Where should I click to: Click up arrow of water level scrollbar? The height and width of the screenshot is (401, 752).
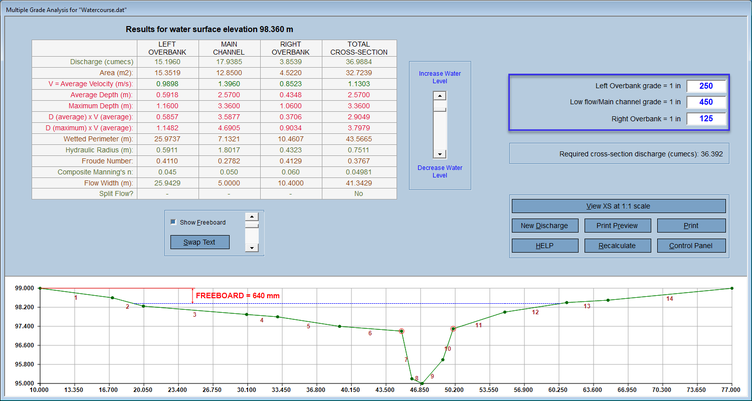click(440, 95)
